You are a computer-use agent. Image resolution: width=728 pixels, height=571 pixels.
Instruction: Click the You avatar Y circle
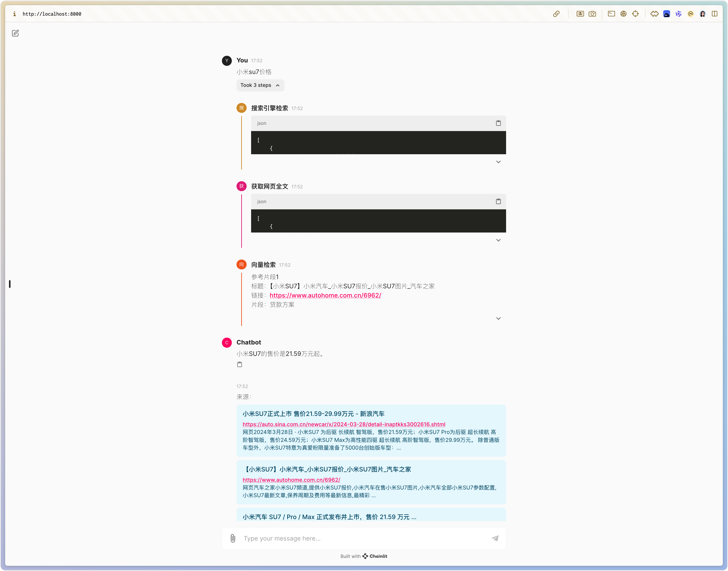click(x=227, y=60)
